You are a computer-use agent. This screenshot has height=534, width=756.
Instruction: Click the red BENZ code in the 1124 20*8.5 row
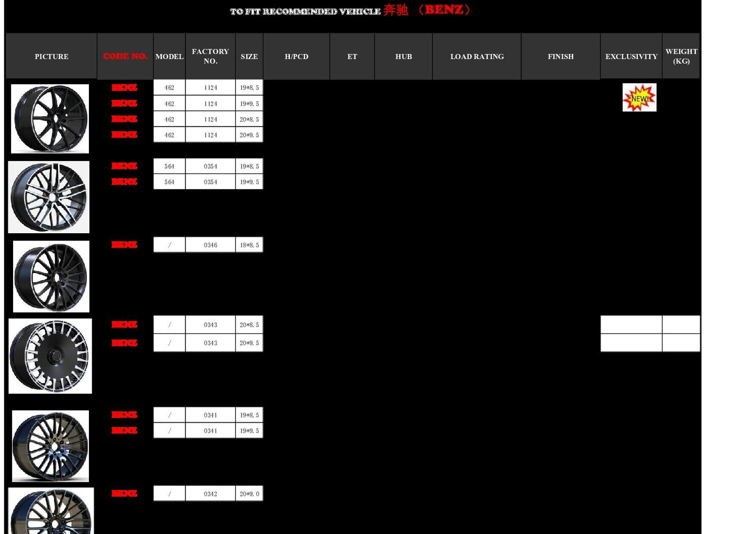[125, 119]
